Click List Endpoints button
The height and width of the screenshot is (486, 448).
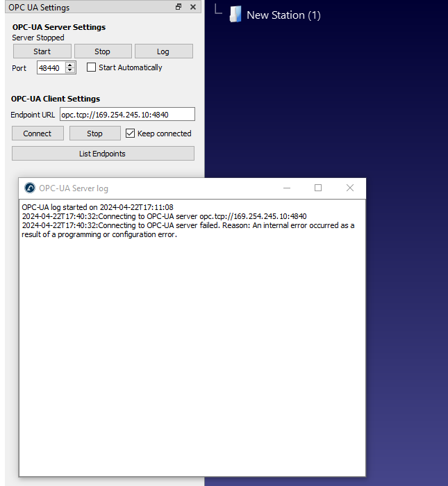[103, 154]
